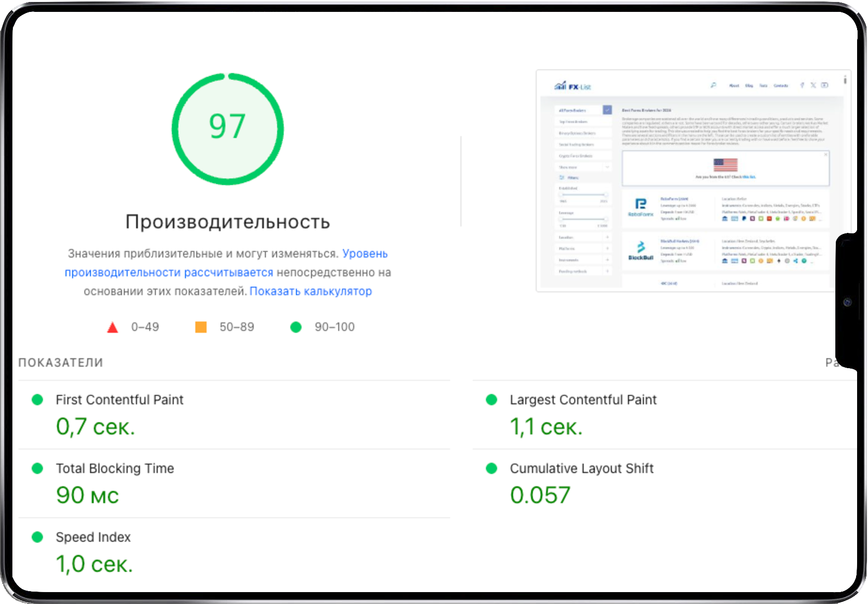Click the search magnifier icon
The width and height of the screenshot is (868, 604).
(x=713, y=85)
